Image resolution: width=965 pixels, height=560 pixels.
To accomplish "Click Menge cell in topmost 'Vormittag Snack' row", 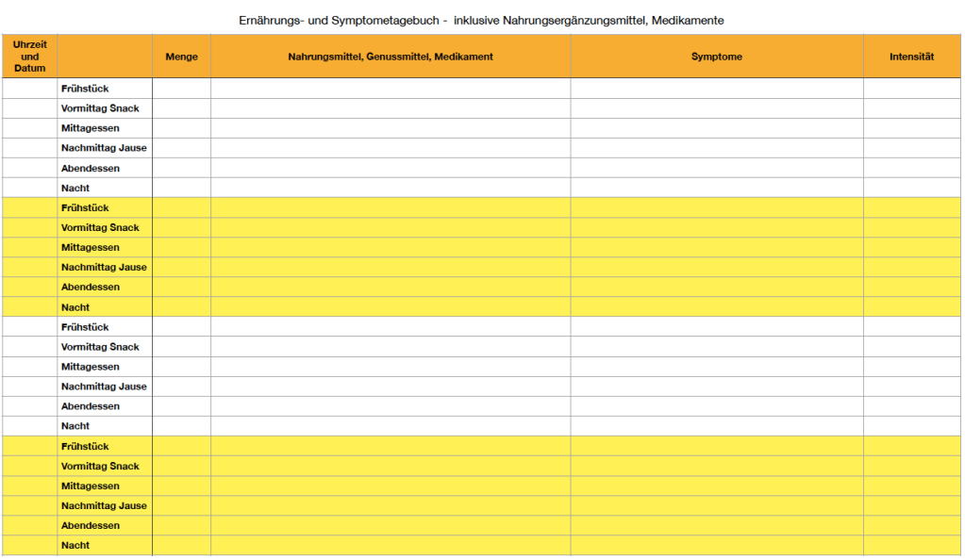I will coord(181,108).
